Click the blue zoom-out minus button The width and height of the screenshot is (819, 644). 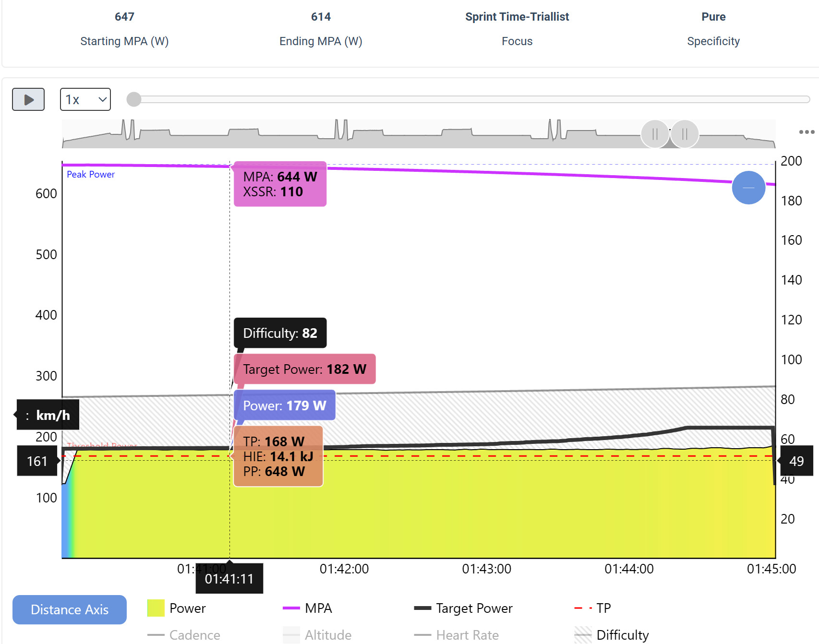point(748,188)
